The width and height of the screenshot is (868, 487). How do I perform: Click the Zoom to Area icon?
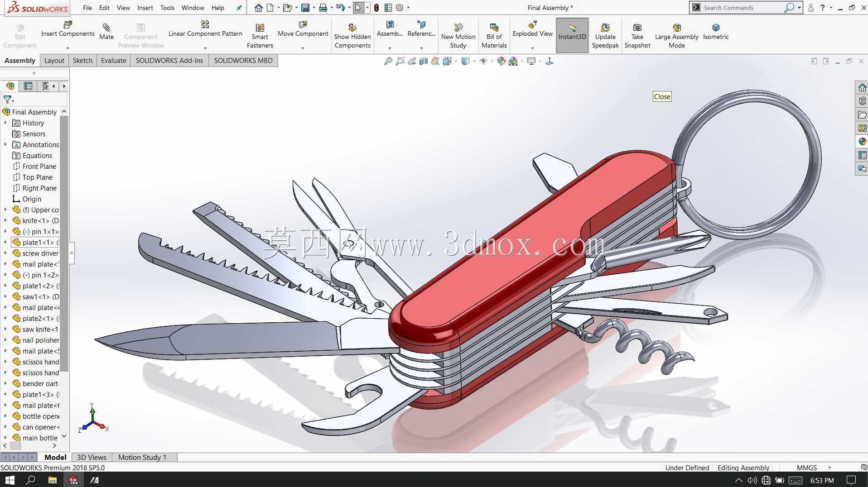pos(400,61)
